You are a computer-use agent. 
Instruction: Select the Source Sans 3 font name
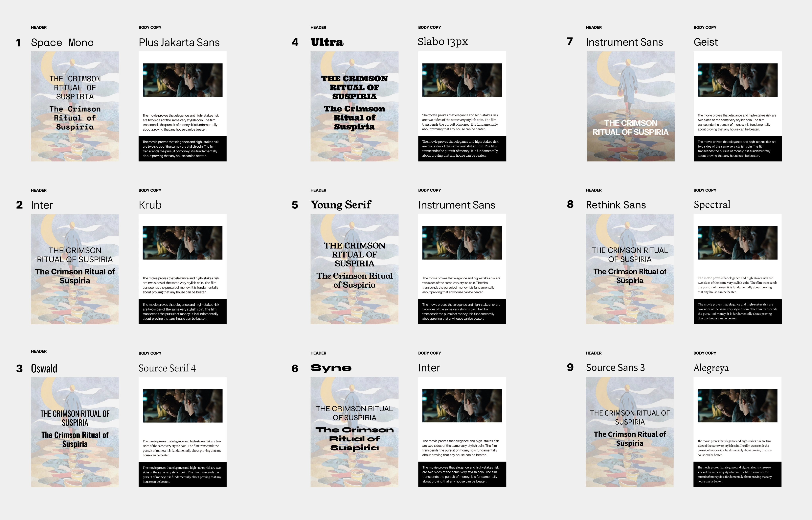(615, 368)
